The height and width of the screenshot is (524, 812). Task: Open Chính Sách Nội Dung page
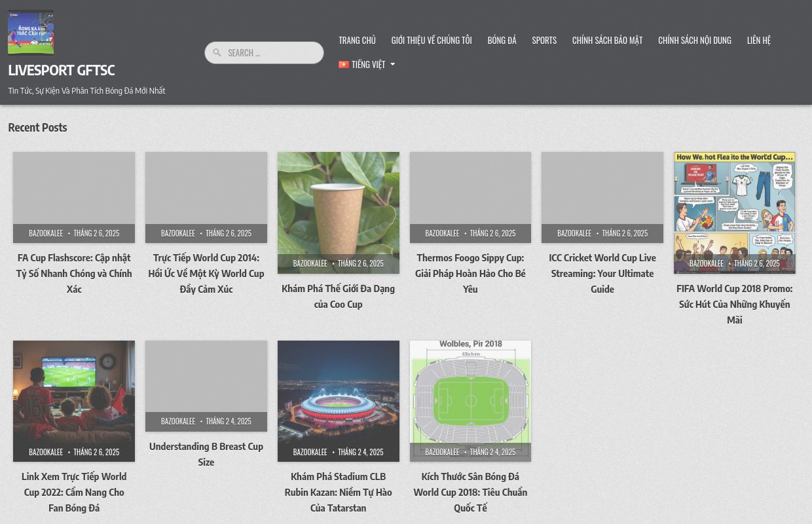pos(695,40)
